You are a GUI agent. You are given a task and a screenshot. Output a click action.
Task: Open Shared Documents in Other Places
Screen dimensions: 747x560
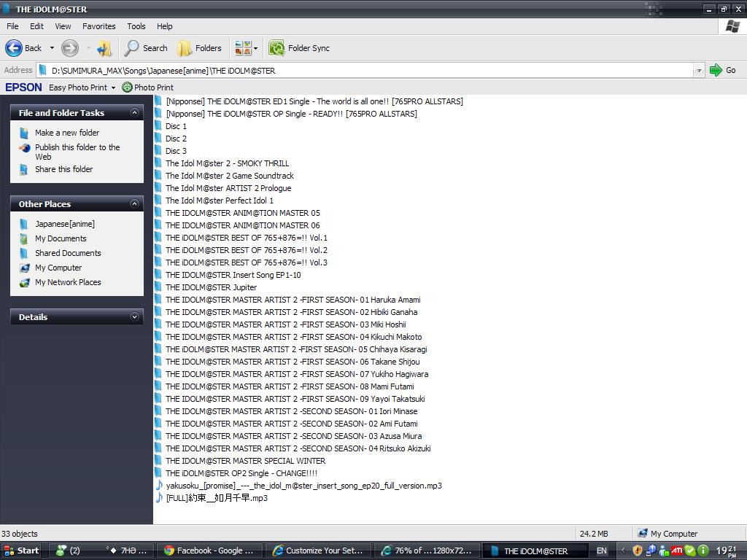(x=68, y=253)
